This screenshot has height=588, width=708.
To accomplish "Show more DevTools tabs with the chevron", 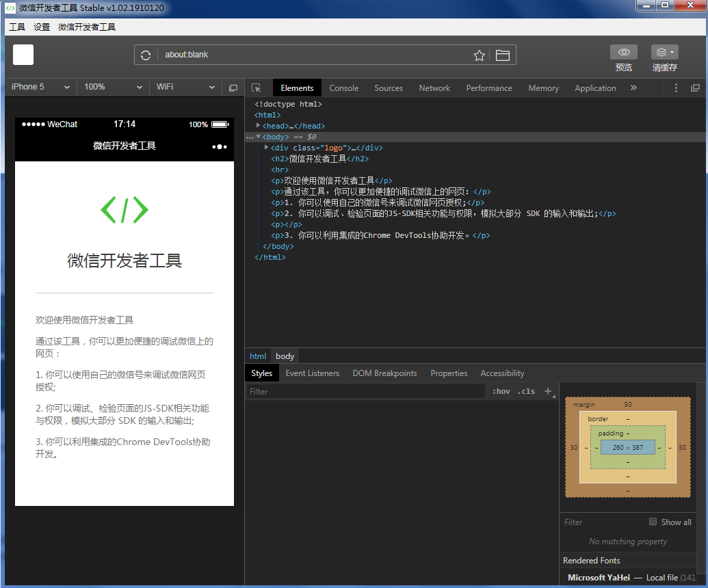I will coord(633,88).
